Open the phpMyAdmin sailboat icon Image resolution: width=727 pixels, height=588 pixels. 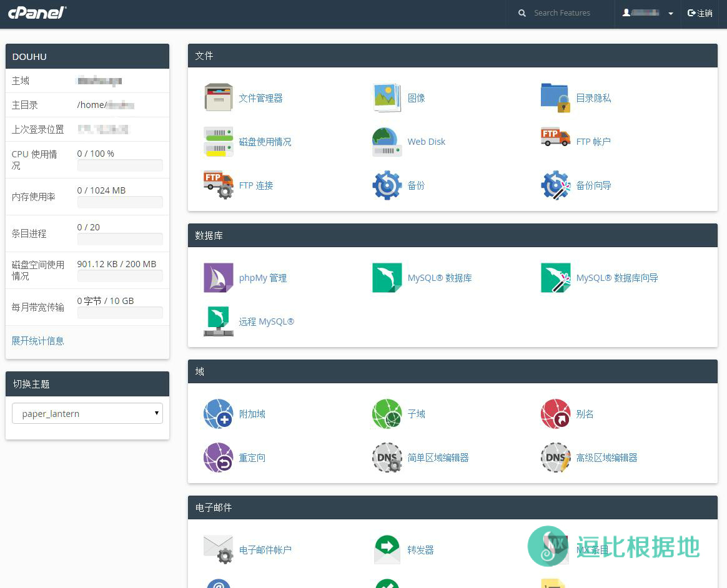tap(218, 278)
